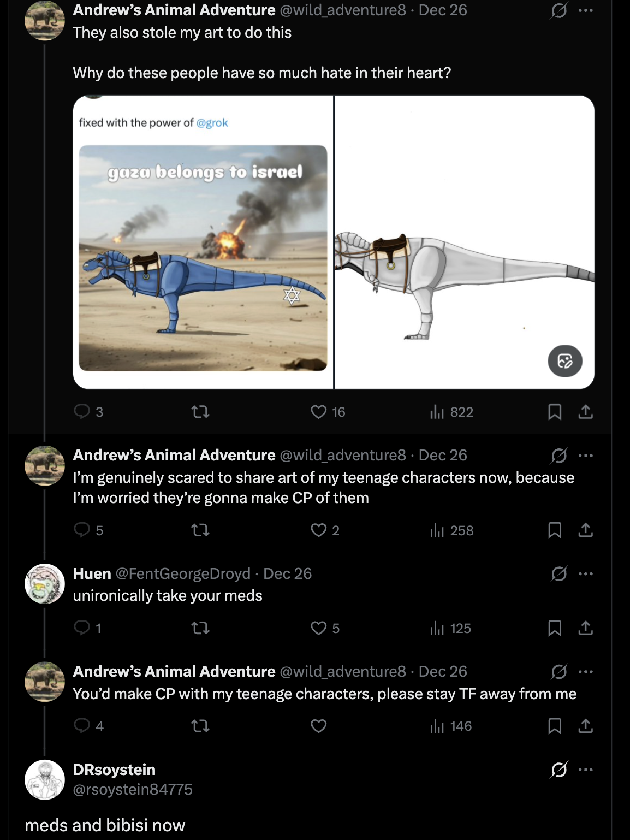630x840 pixels.
Task: Open more options menu on DRsoystein's post
Action: coord(585,770)
